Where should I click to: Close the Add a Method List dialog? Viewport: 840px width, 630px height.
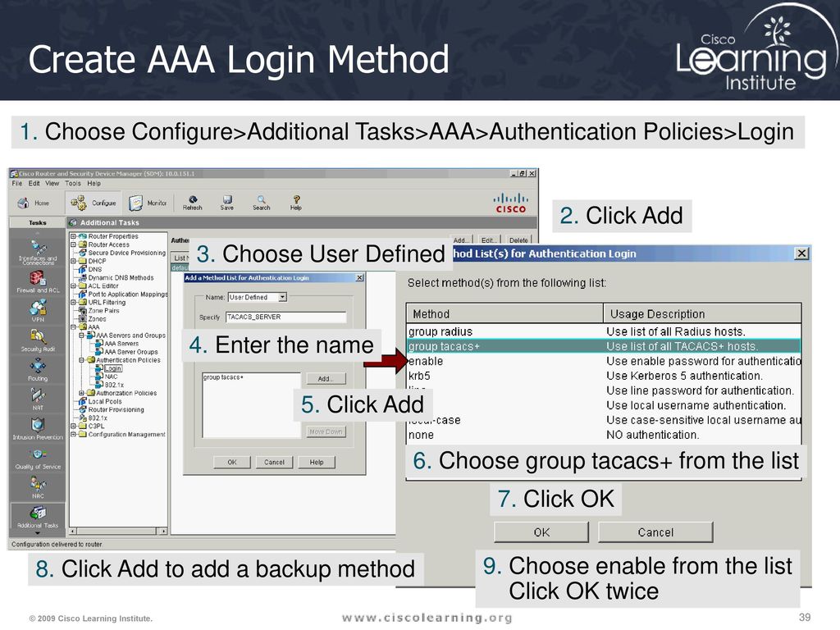[360, 277]
